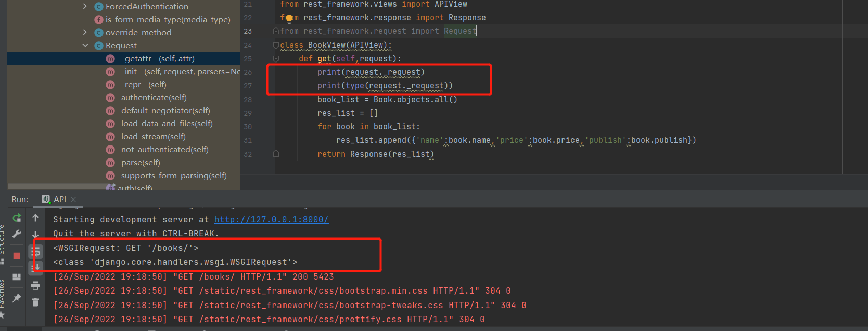Click class icon beside override_method
Screen dimensions: 868x331
click(x=99, y=33)
